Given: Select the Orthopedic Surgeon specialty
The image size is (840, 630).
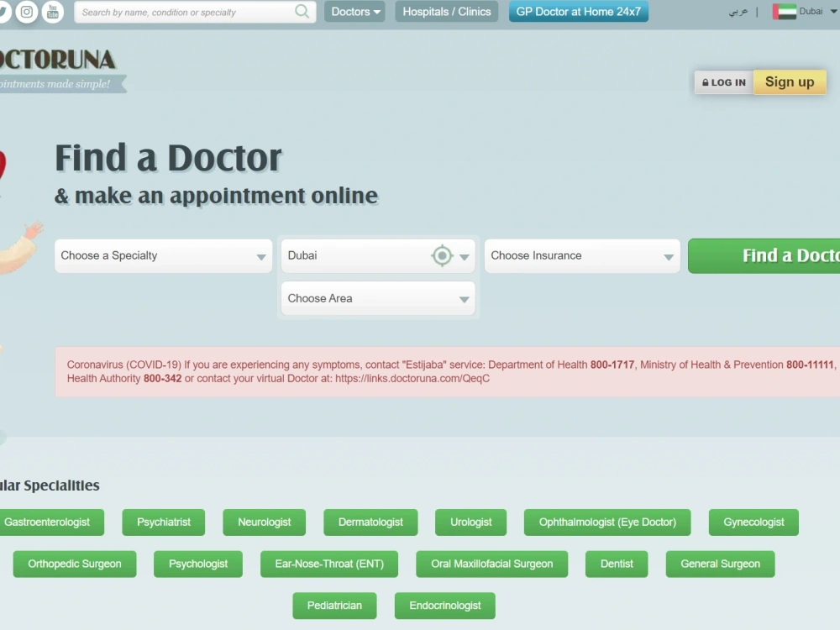Looking at the screenshot, I should click(x=75, y=564).
